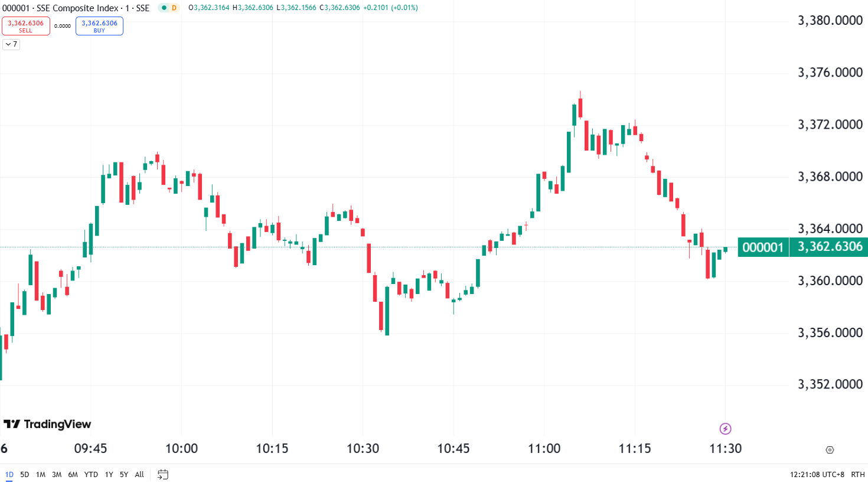This screenshot has height=483, width=868.
Task: Click the orange D data-delay badge
Action: [174, 8]
